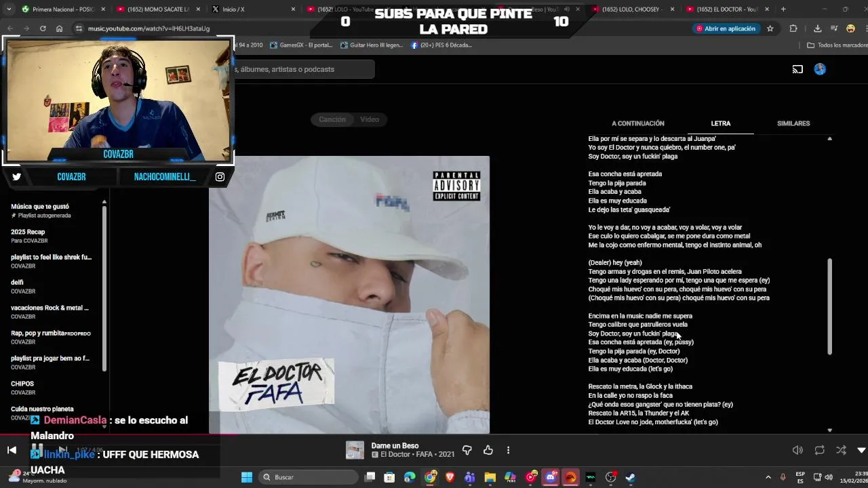Open the Windows Start menu

click(x=247, y=477)
